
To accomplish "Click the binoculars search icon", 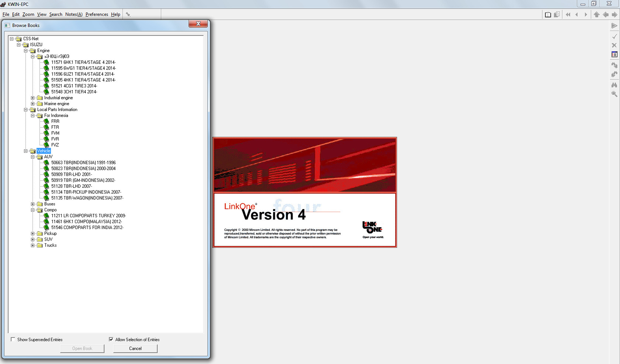I will 614,85.
